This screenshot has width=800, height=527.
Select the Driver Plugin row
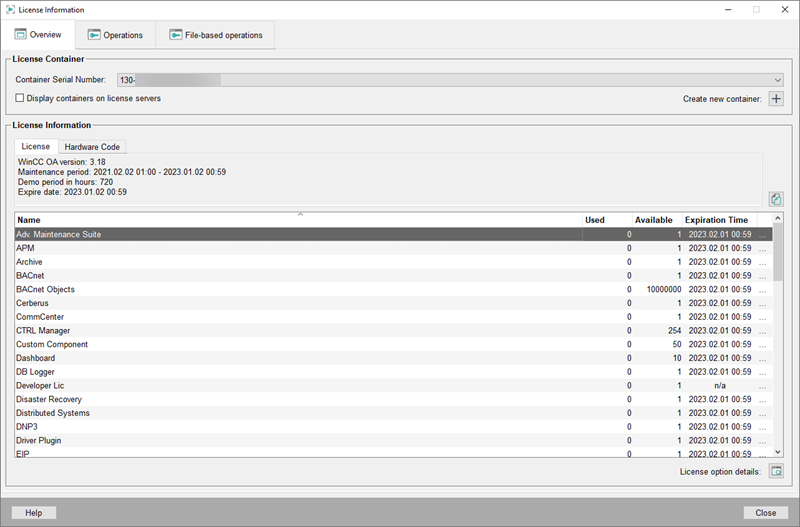[x=393, y=441]
